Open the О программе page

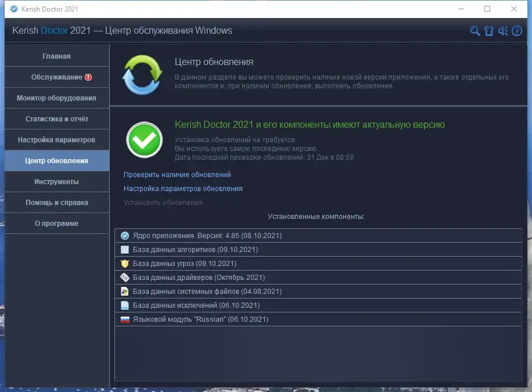[56, 224]
